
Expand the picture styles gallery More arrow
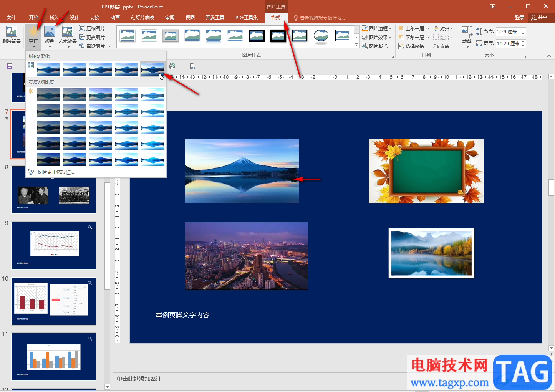tap(356, 45)
